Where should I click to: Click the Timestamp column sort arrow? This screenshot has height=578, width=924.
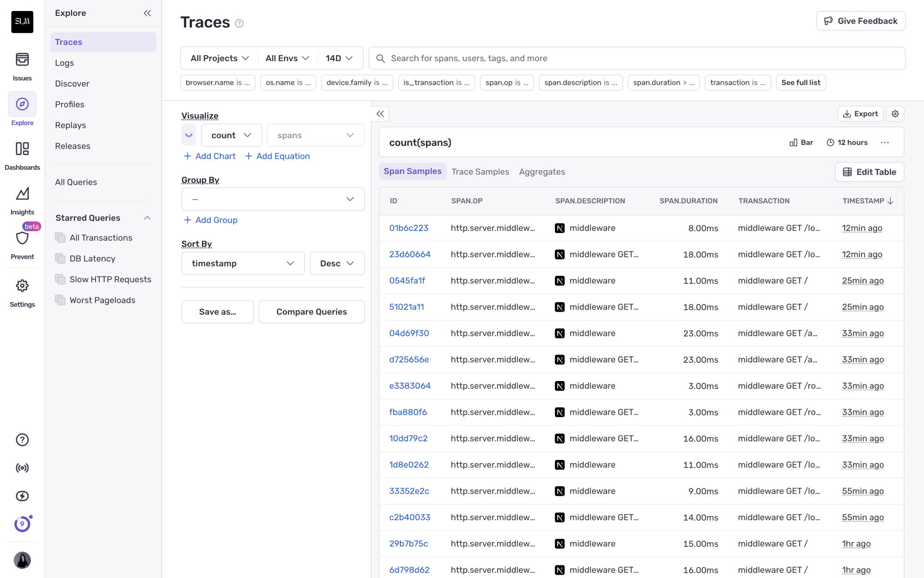(890, 201)
